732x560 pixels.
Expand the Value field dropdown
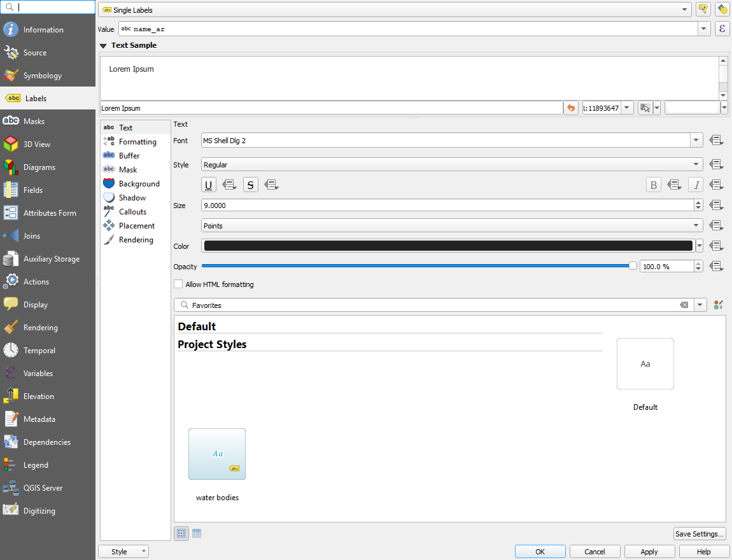pyautogui.click(x=704, y=29)
